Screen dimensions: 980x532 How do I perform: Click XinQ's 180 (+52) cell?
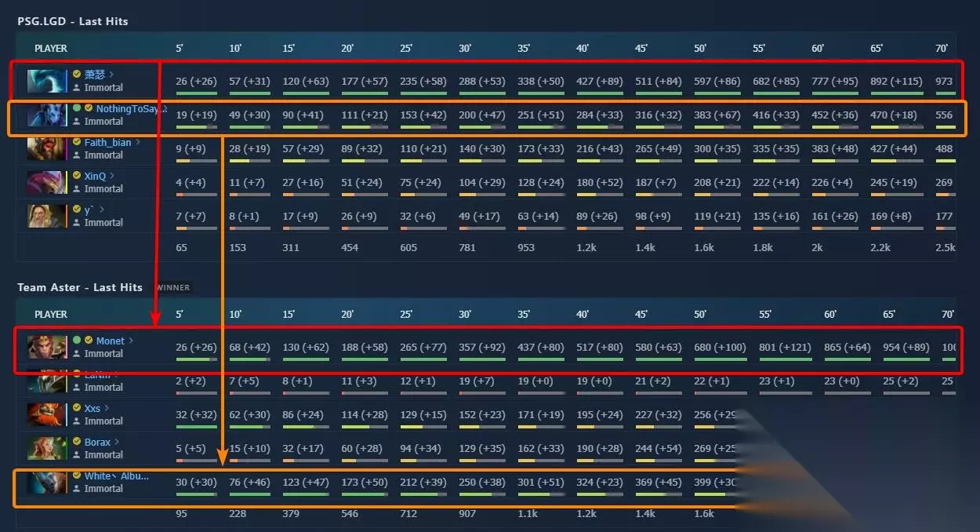(599, 182)
